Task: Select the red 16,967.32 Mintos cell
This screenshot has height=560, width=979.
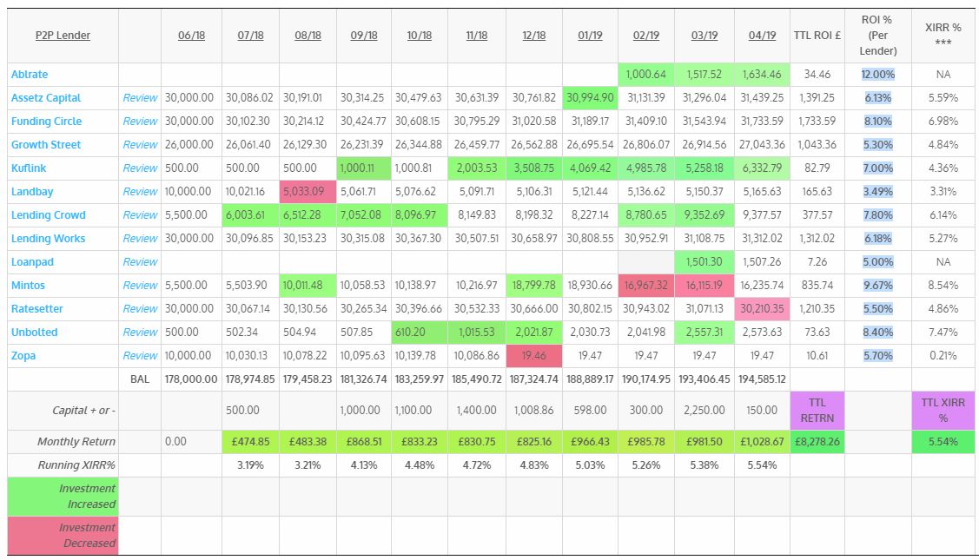Action: (646, 286)
